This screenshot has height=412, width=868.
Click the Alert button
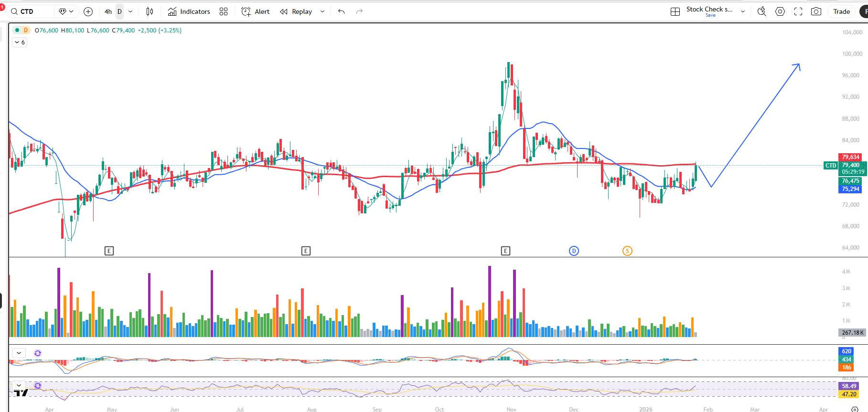[256, 11]
